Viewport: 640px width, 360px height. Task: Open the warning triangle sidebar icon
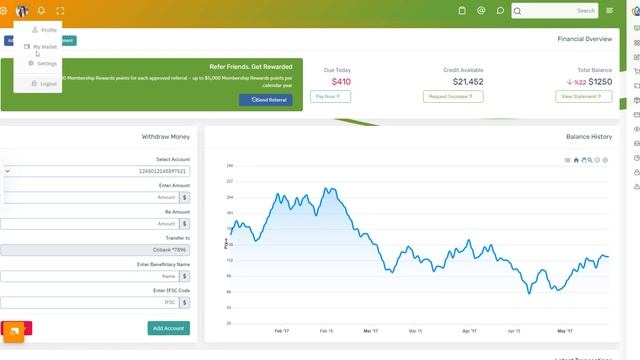[x=636, y=187]
